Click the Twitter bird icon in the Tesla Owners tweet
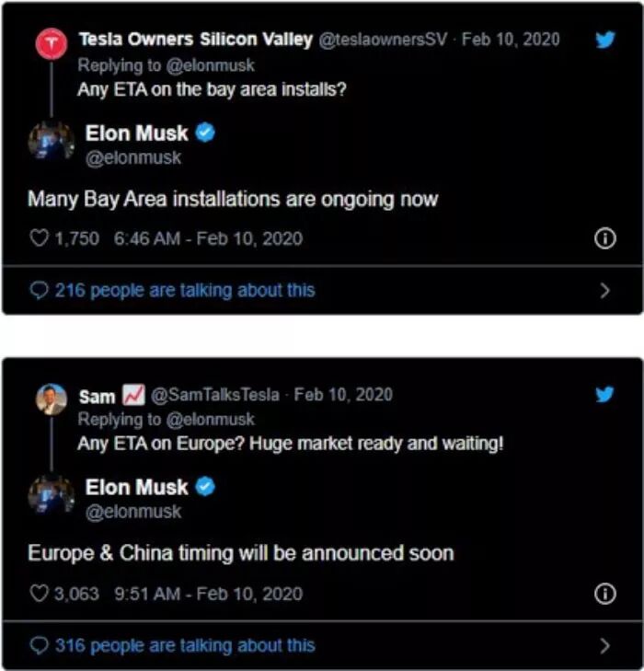The image size is (644, 671). tap(604, 40)
